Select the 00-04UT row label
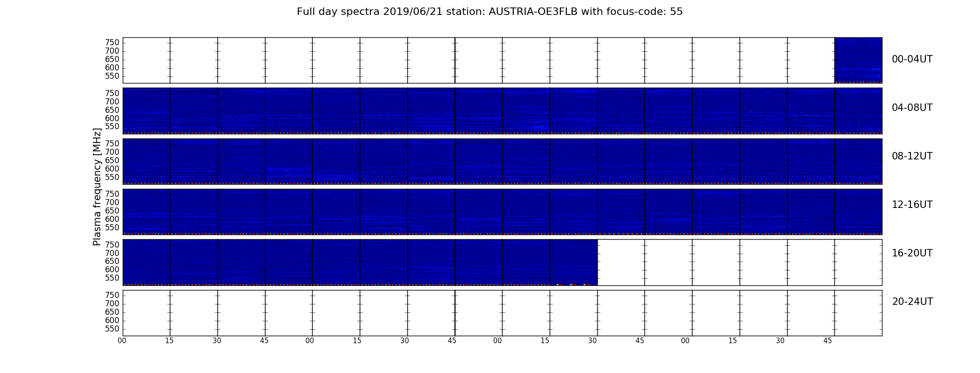This screenshot has width=980, height=373. (912, 59)
